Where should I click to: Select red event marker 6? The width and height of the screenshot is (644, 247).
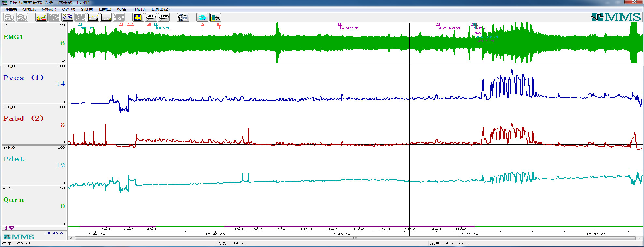219,24
